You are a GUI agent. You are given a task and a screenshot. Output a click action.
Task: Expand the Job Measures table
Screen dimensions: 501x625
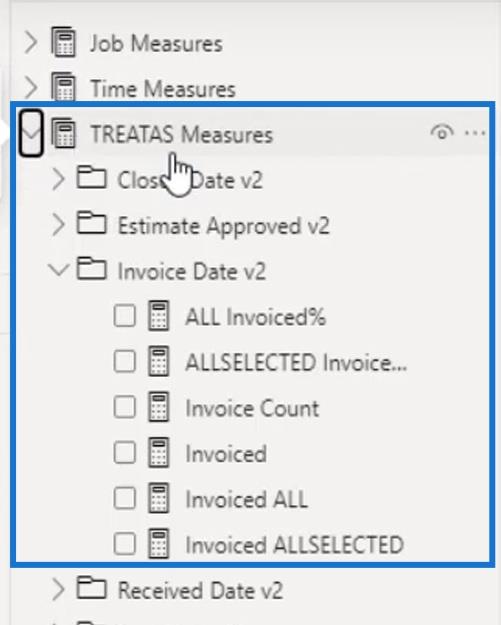pos(31,42)
